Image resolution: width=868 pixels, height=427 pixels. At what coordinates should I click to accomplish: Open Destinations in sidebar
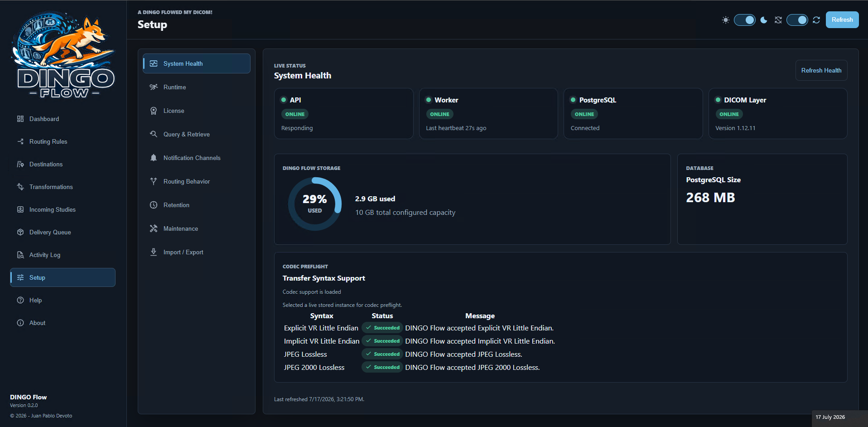click(63, 164)
